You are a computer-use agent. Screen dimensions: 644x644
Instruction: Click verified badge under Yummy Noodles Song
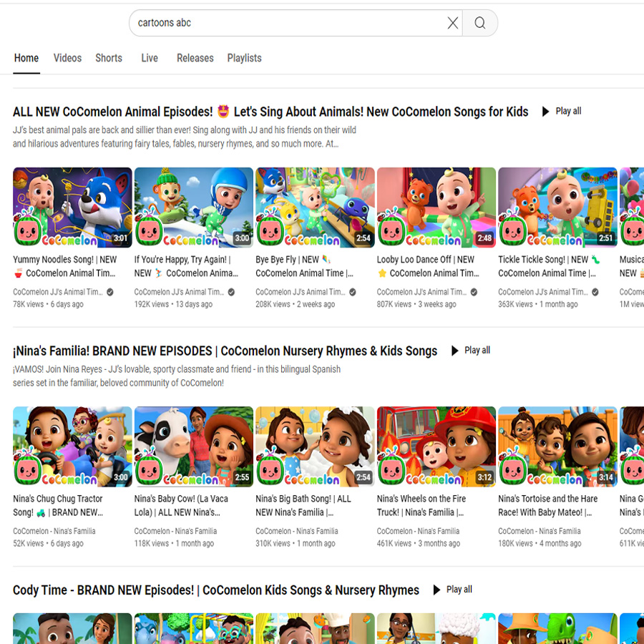[110, 292]
